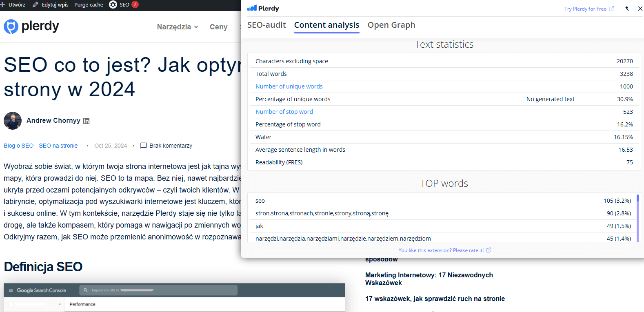Click the 'No generated text' label
The image size is (644, 312).
coord(550,99)
